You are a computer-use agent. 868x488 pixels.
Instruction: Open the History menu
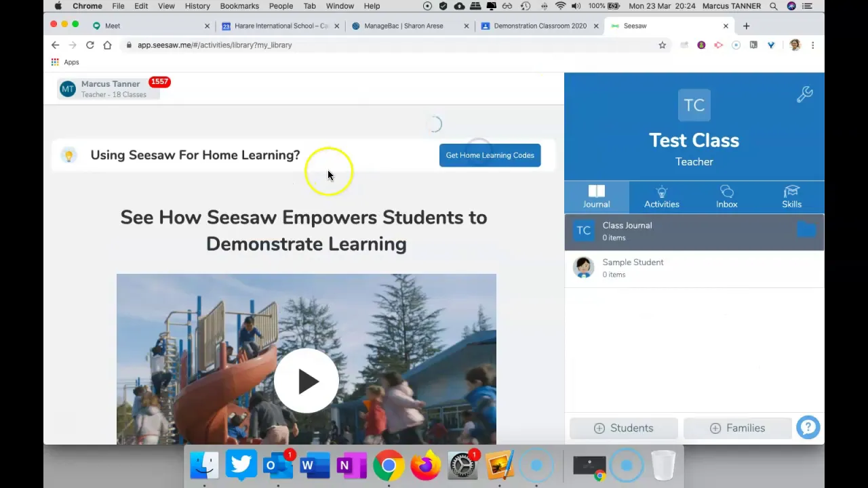197,6
